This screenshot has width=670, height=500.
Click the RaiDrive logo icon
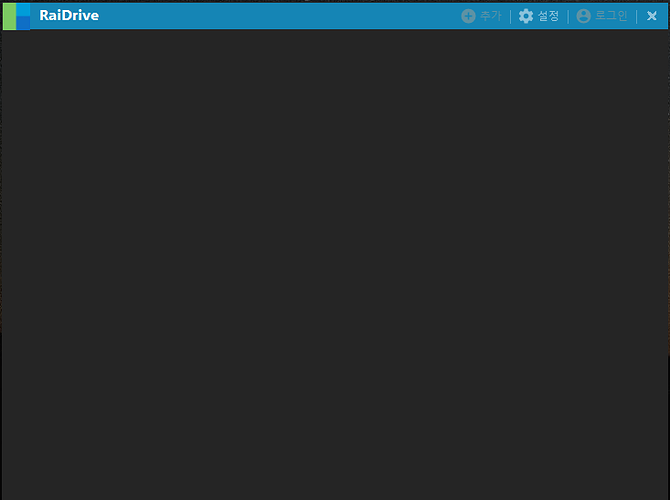pyautogui.click(x=17, y=16)
